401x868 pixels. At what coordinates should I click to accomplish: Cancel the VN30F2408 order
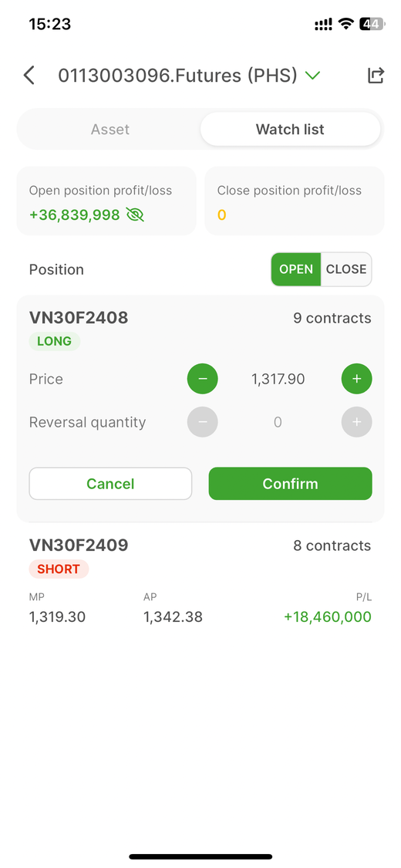110,484
